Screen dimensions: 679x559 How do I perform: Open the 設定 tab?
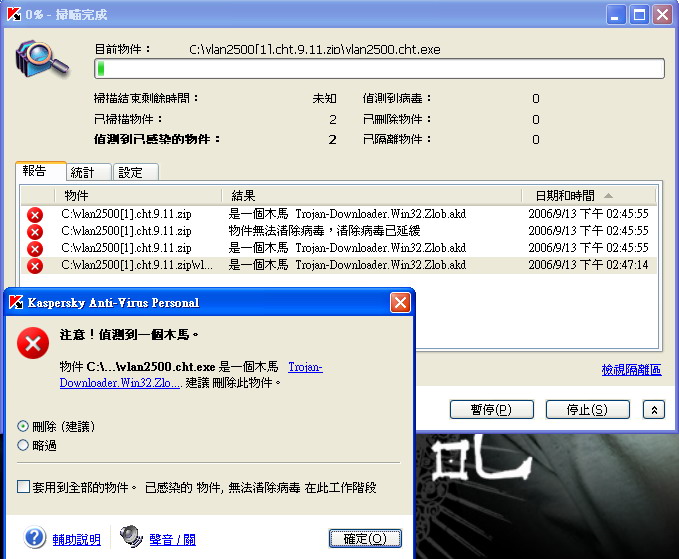point(136,172)
